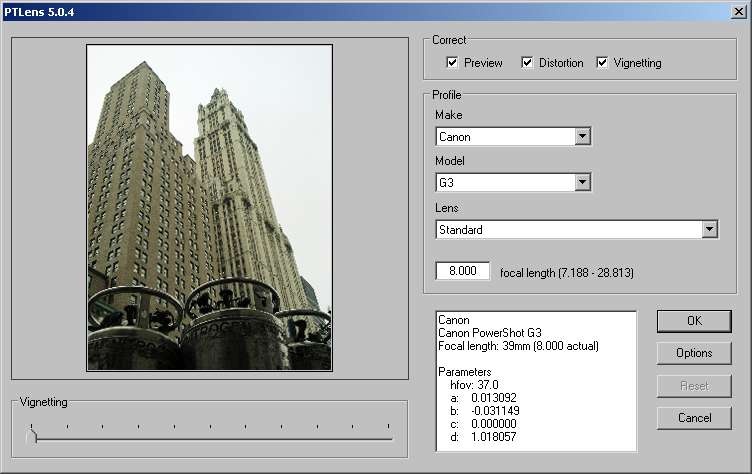Open the Options dialog button
This screenshot has width=752, height=474.
click(694, 353)
